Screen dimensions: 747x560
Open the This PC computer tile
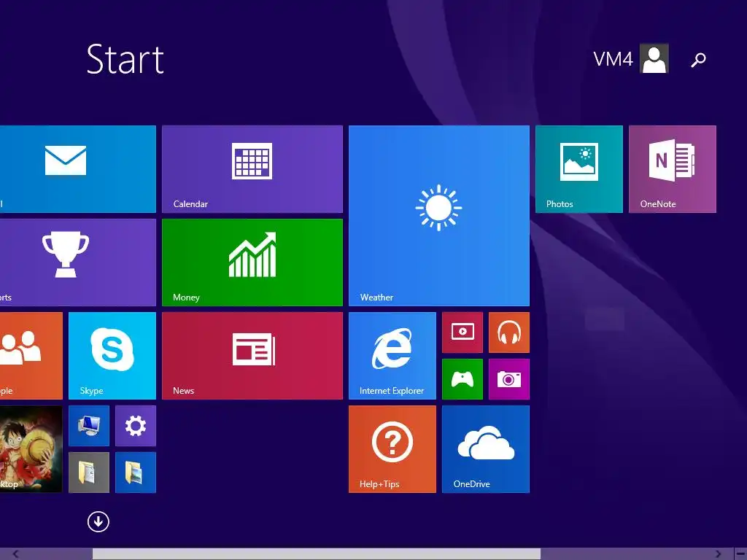(88, 426)
